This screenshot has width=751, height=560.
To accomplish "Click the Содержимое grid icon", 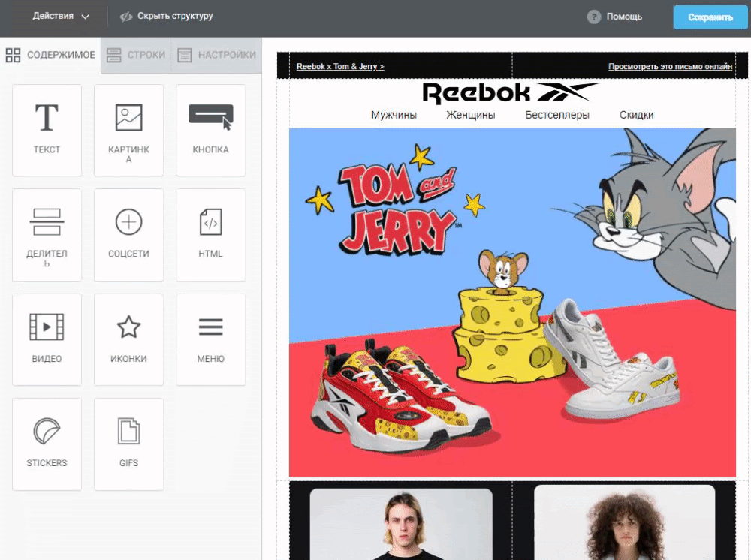I will [13, 55].
